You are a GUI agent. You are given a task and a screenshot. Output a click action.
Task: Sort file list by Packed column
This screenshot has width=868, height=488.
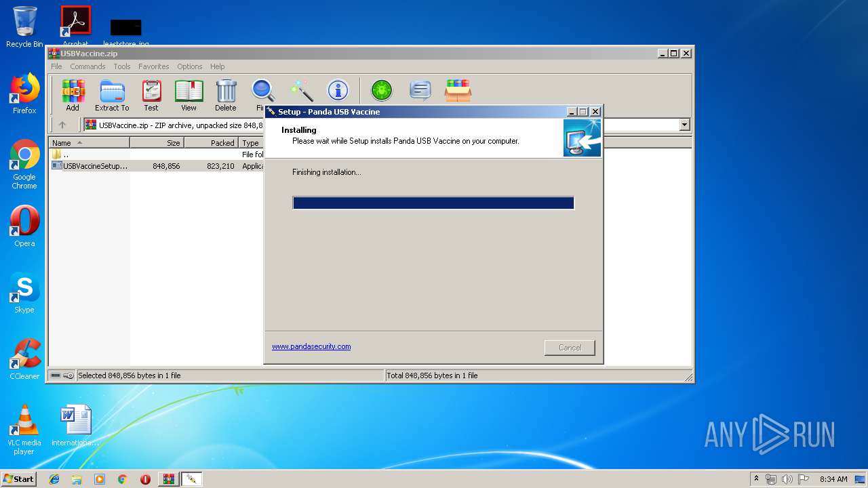pyautogui.click(x=211, y=142)
